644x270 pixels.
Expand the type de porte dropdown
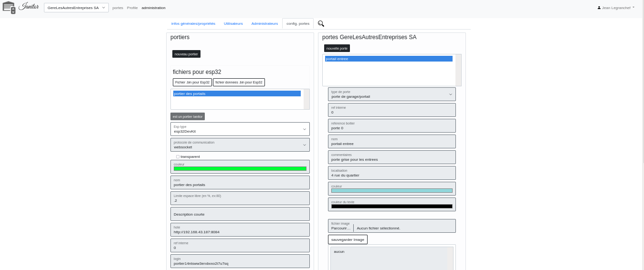point(391,94)
